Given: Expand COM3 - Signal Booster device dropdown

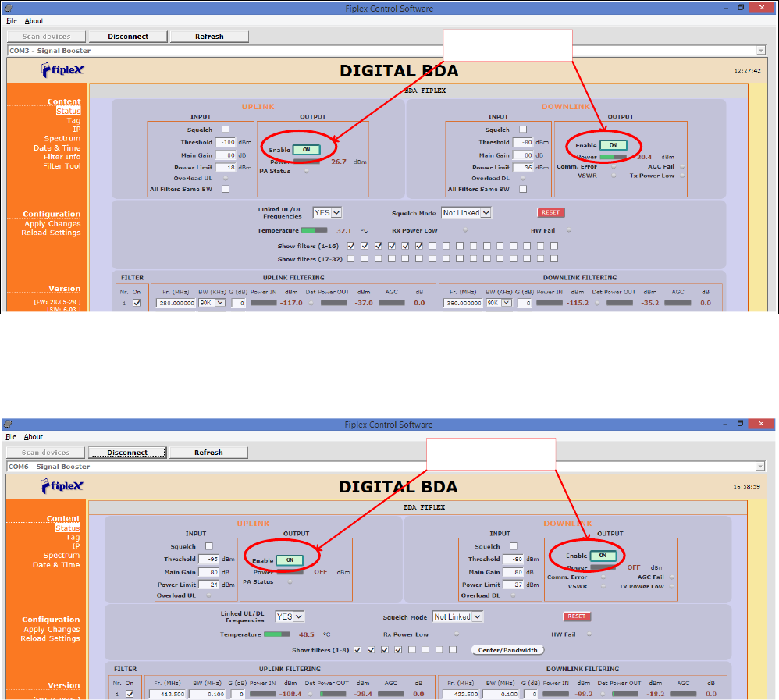Looking at the screenshot, I should [760, 51].
